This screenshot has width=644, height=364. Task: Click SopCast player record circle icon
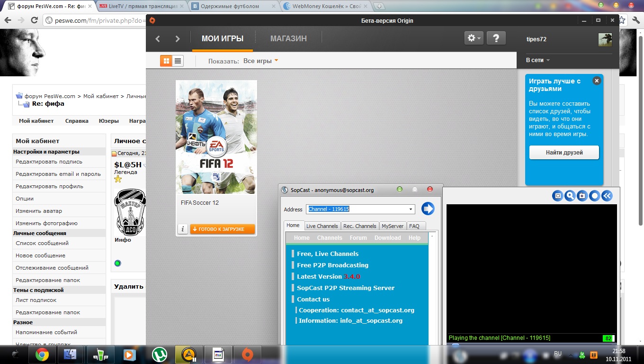point(595,196)
